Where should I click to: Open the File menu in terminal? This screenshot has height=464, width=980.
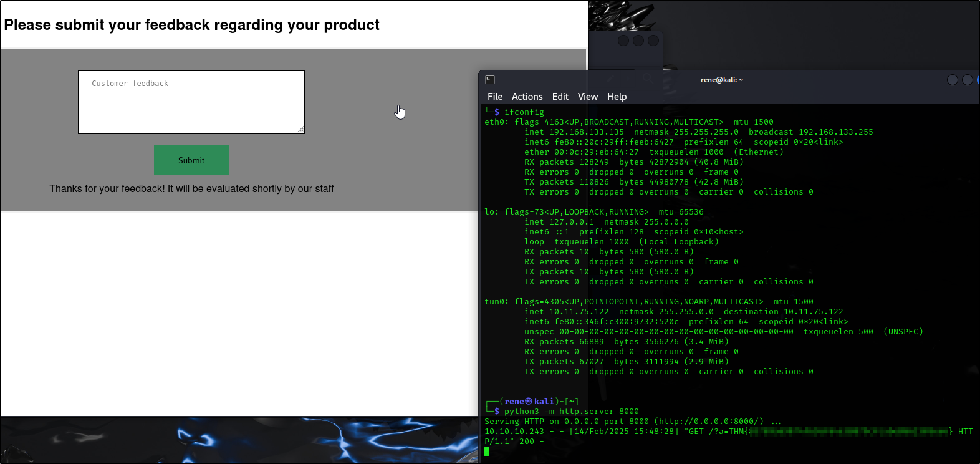pos(495,97)
